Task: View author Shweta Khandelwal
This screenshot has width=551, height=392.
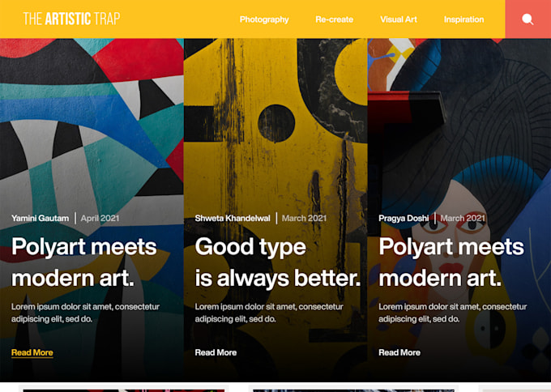Action: (x=233, y=218)
